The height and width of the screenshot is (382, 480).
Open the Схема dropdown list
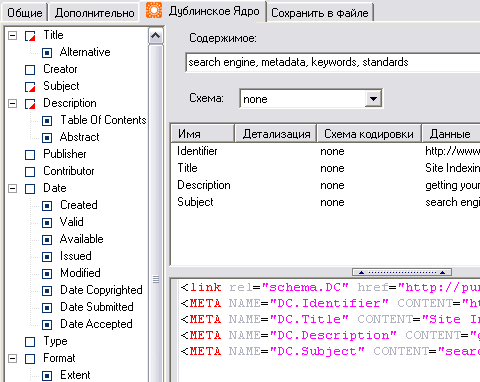[x=373, y=99]
